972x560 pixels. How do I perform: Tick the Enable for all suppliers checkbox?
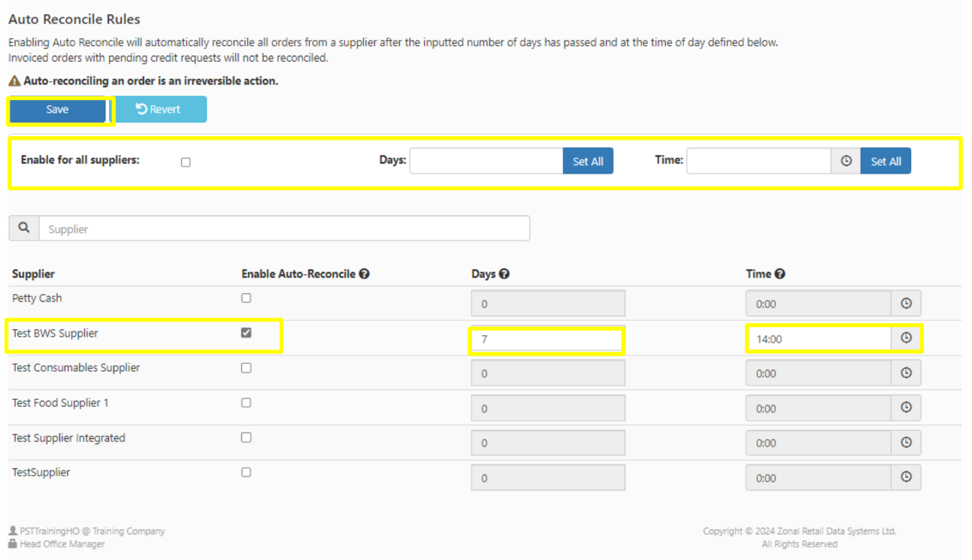[x=186, y=162]
